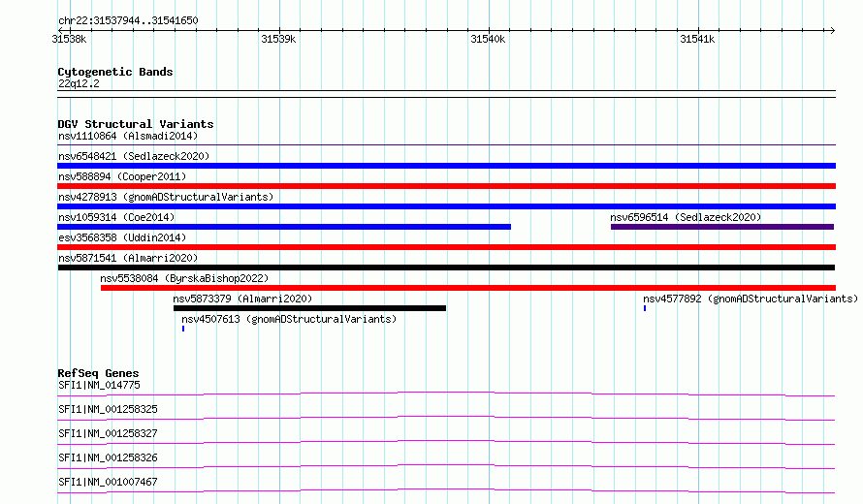Select variant label nsv5873379 (Almarri2020)
This screenshot has height=504, width=863.
point(242,299)
